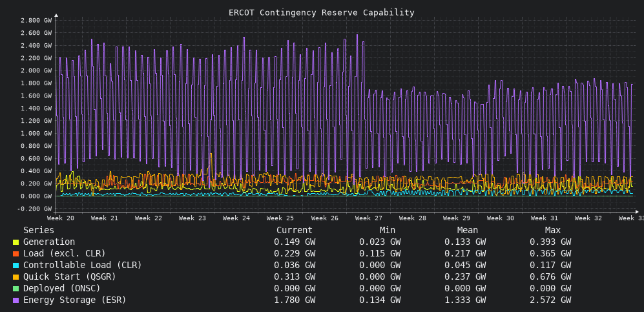Click the Max column header
The height and width of the screenshot is (312, 644).
click(x=552, y=230)
